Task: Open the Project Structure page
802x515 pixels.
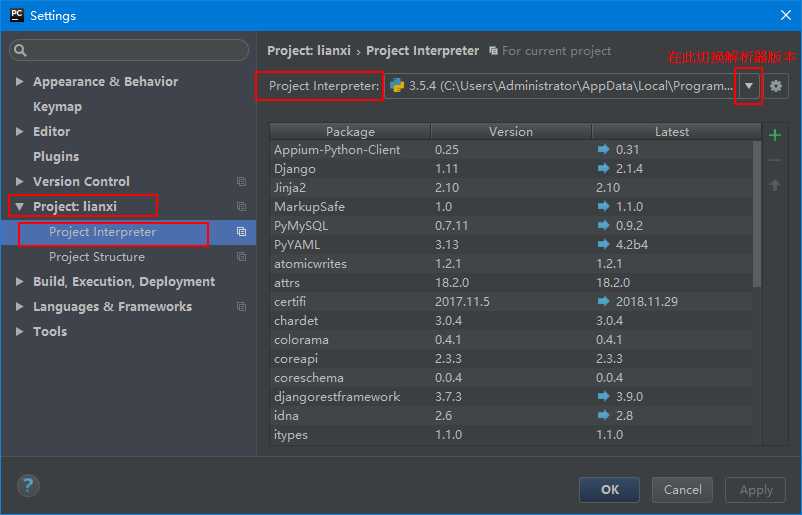Action: click(x=97, y=257)
